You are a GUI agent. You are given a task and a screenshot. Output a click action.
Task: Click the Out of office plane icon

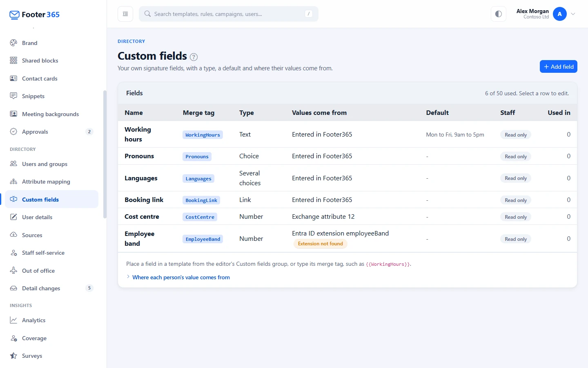pyautogui.click(x=13, y=271)
